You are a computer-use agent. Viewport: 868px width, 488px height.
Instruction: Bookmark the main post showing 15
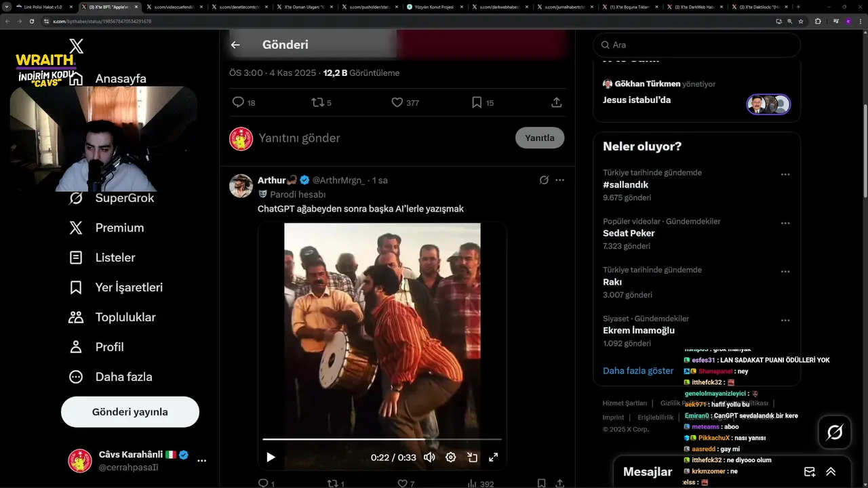[477, 102]
